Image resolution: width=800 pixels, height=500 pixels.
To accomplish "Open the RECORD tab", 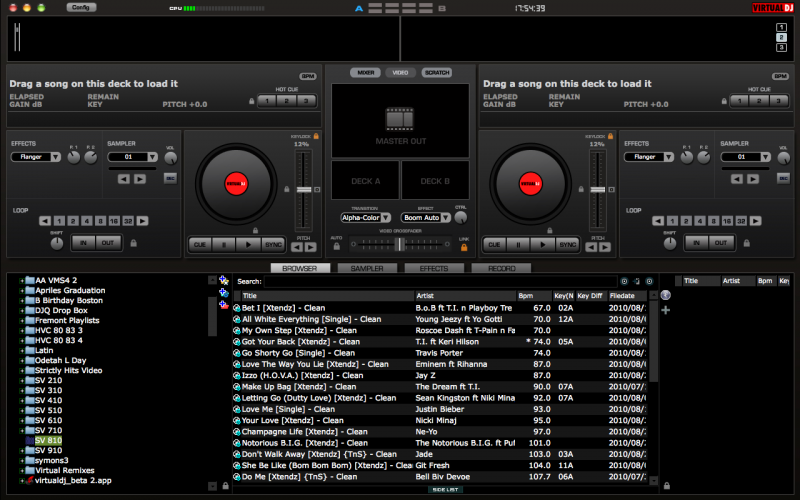I will [x=501, y=268].
